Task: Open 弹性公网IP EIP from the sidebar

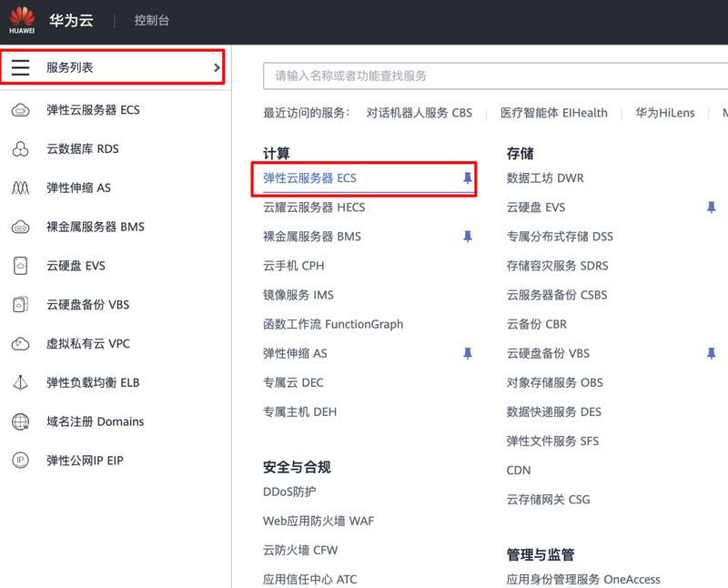Action: point(85,461)
